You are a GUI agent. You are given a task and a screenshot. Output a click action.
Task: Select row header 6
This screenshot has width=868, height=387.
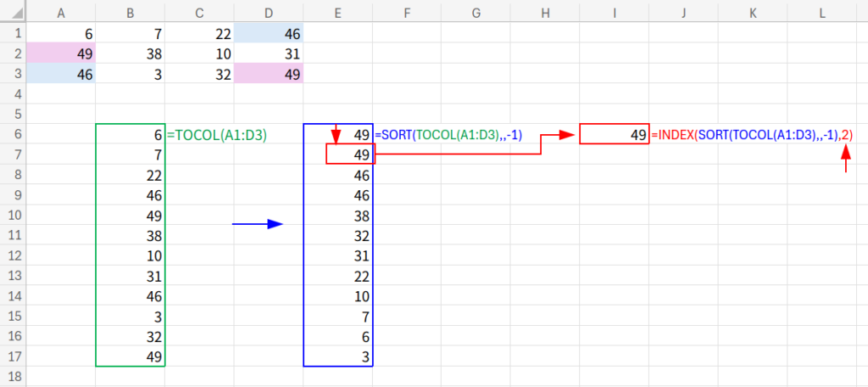13,135
